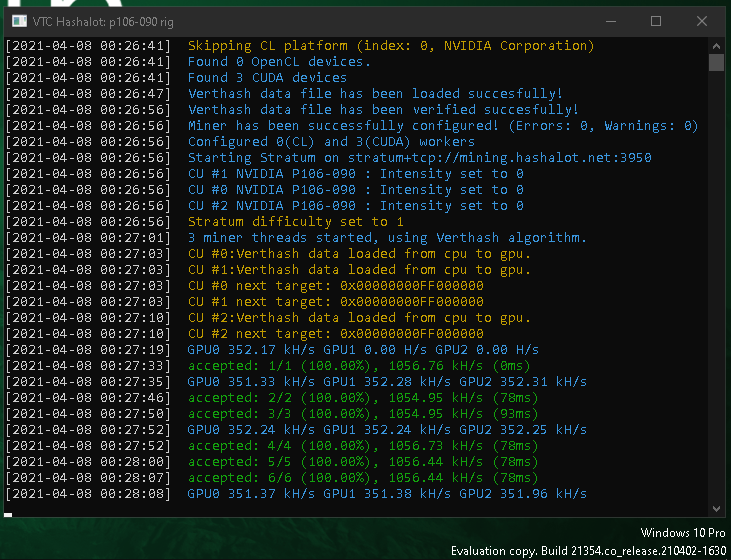Click the 'accepted: 4/4 (100.00%)' line
The width and height of the screenshot is (731, 560).
[363, 446]
